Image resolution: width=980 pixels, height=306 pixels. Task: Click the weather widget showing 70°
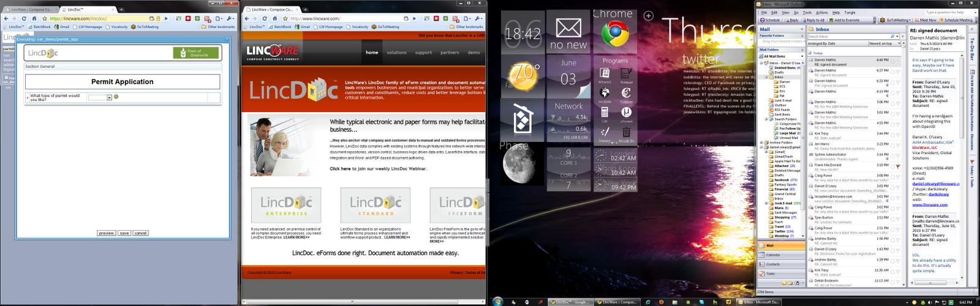coord(523,76)
